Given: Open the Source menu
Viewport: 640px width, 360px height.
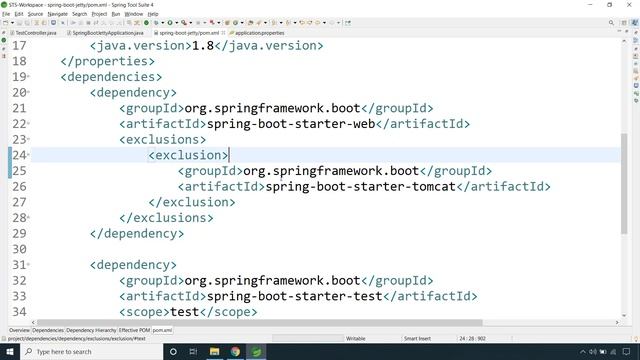Looking at the screenshot, I should (x=35, y=14).
